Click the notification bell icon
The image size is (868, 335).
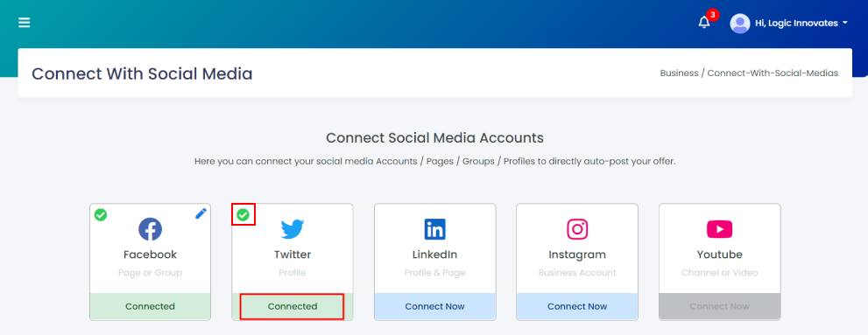point(703,23)
